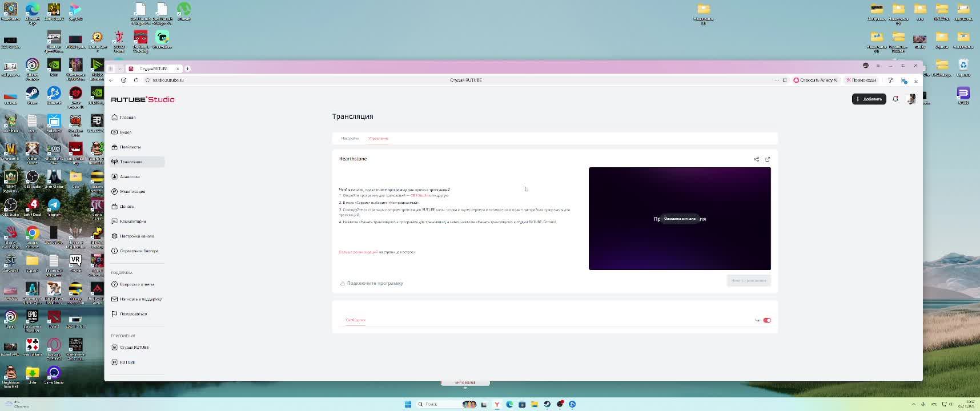
Task: Reload the browser page
Action: coord(136,80)
